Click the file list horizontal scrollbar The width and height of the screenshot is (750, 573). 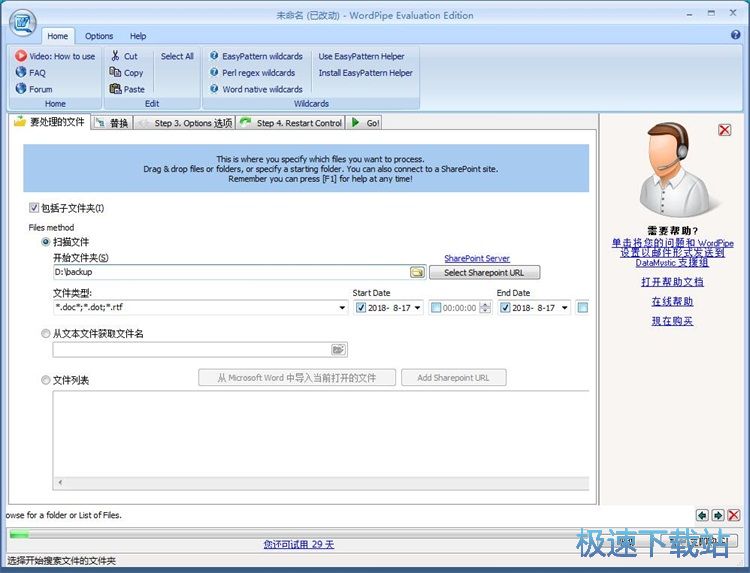[321, 482]
